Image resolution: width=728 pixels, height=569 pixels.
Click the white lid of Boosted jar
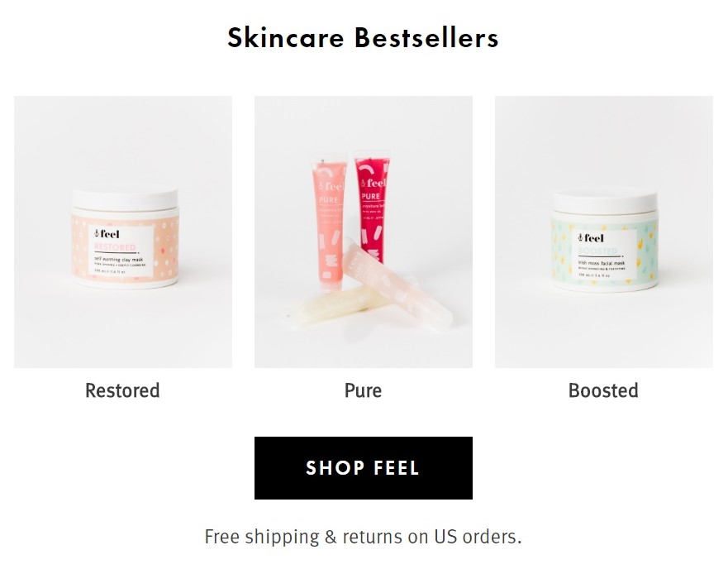click(x=605, y=202)
